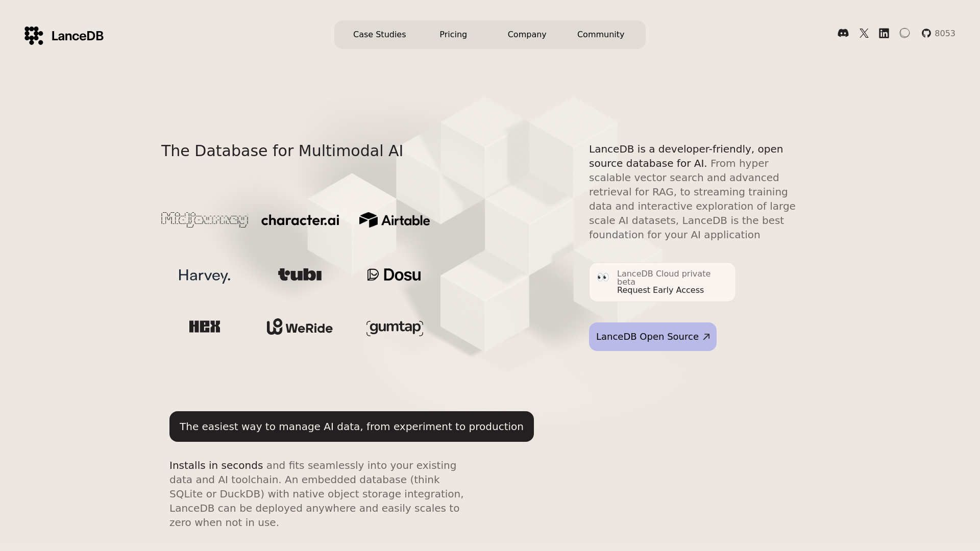Open the Community menu item
The image size is (980, 551).
[x=600, y=34]
